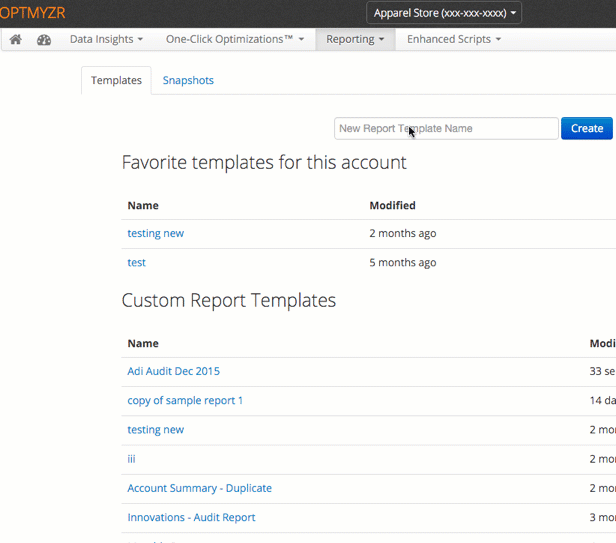
Task: Open the 'iii' custom template
Action: (x=131, y=459)
